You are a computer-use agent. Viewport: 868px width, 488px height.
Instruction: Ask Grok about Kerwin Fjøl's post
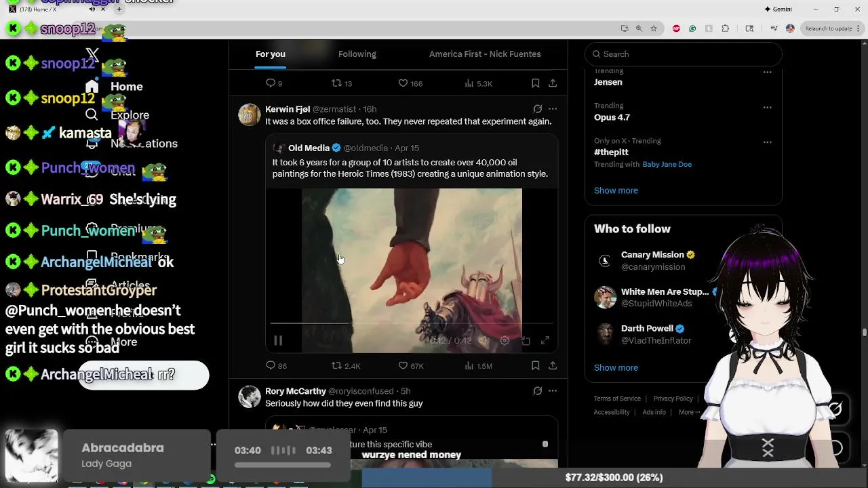click(x=538, y=109)
